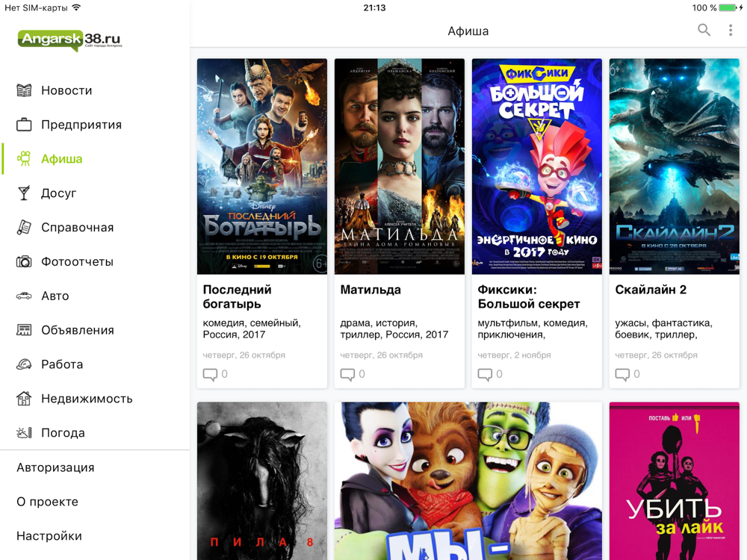Click the bulletin board icon beside Объявления
Image resolution: width=747 pixels, height=560 pixels.
tap(24, 330)
